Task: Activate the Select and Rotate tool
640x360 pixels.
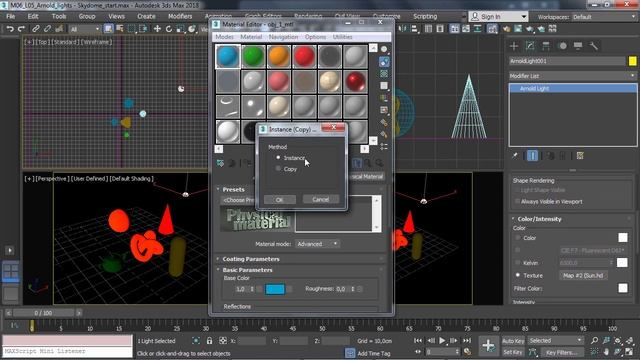Action: point(169,29)
